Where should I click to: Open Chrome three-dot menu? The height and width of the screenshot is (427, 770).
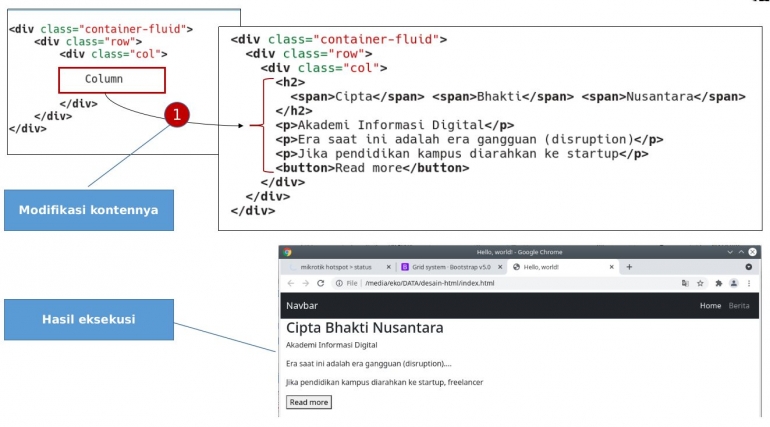point(749,284)
